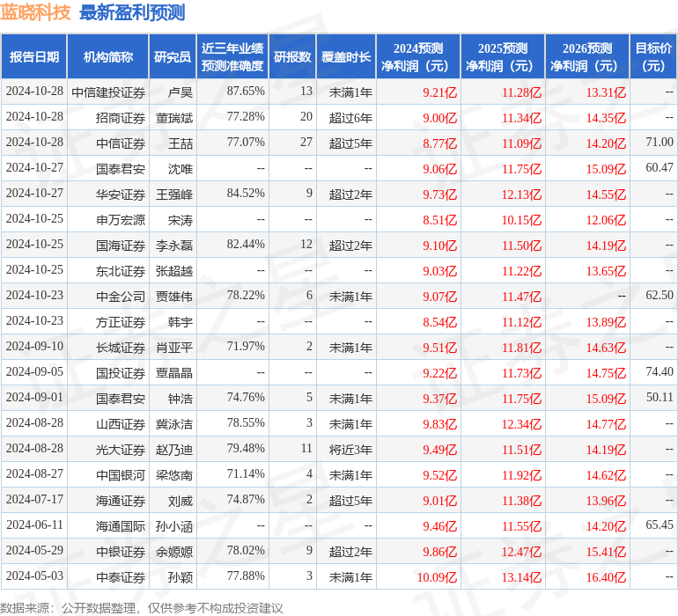Select the 目标价 column header
Image resolution: width=678 pixels, height=616 pixels.
click(x=653, y=56)
